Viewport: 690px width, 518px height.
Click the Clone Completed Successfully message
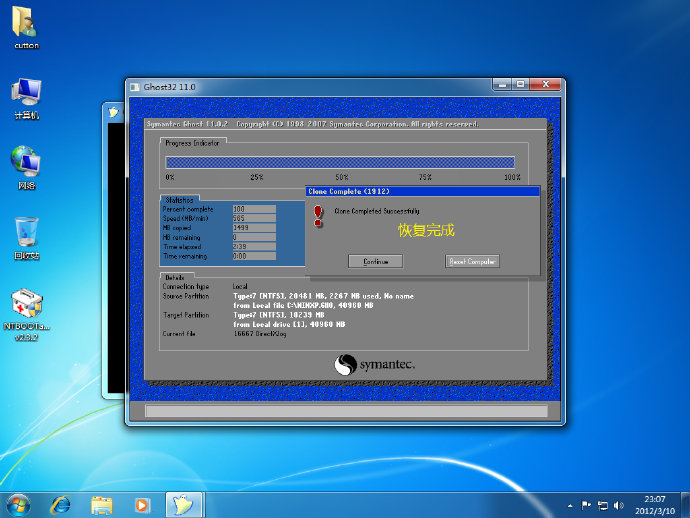[x=377, y=211]
